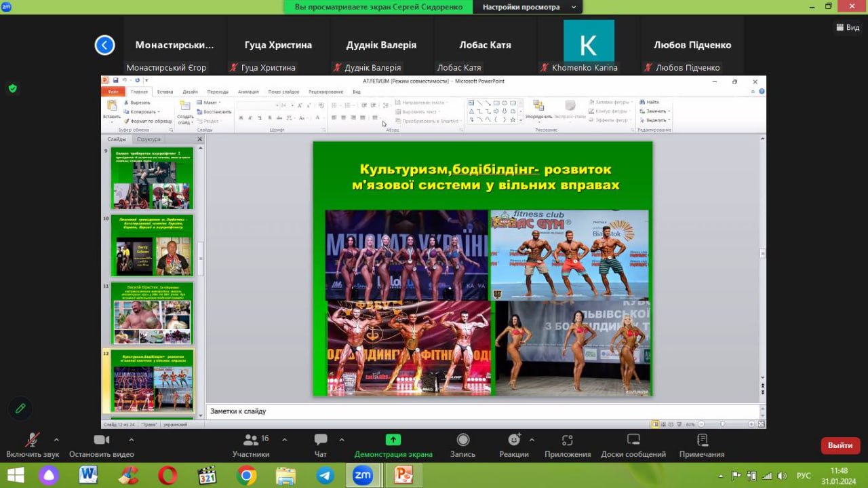Click into the Заметки к слайду notes field
Viewport: 868px width, 488px height.
click(482, 411)
